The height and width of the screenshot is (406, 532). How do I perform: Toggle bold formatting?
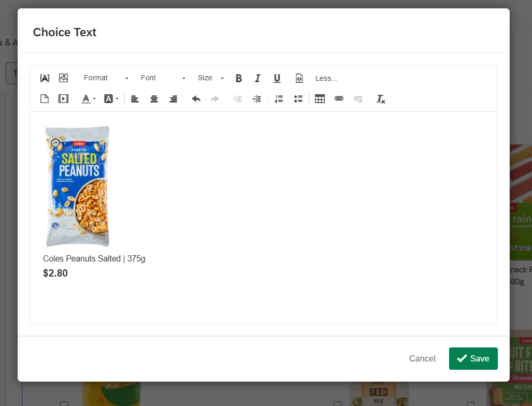(238, 78)
